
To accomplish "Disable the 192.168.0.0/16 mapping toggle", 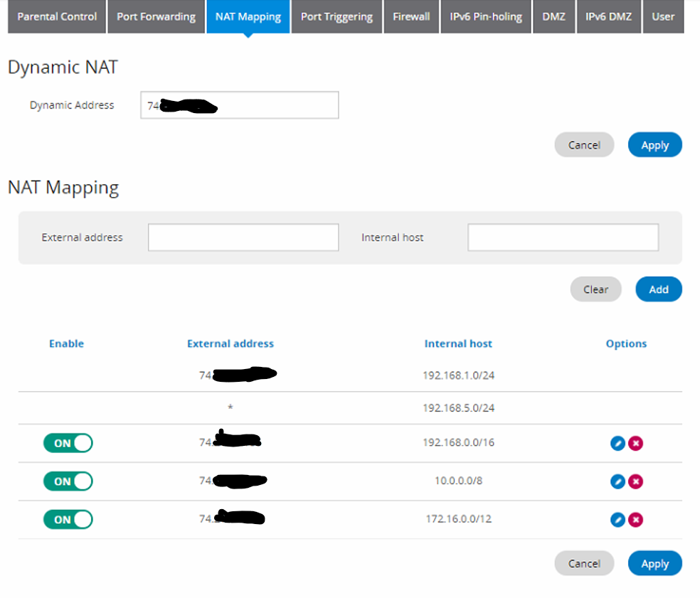I will [x=68, y=443].
